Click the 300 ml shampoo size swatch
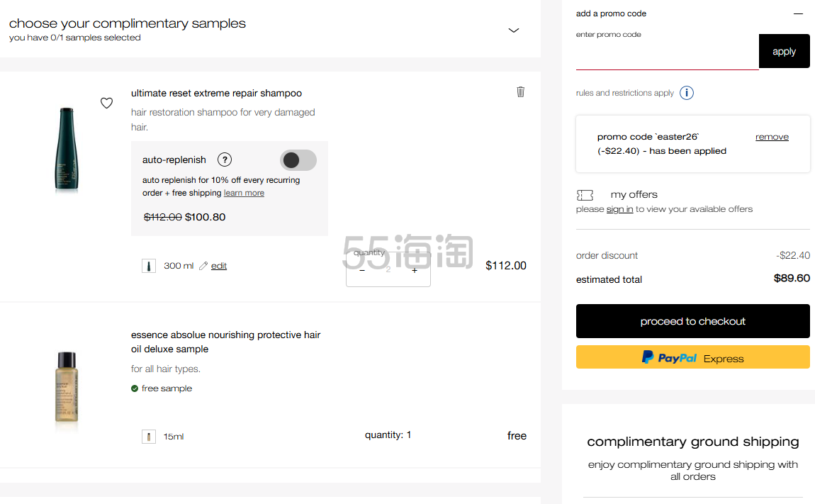Image resolution: width=815 pixels, height=504 pixels. click(x=149, y=266)
